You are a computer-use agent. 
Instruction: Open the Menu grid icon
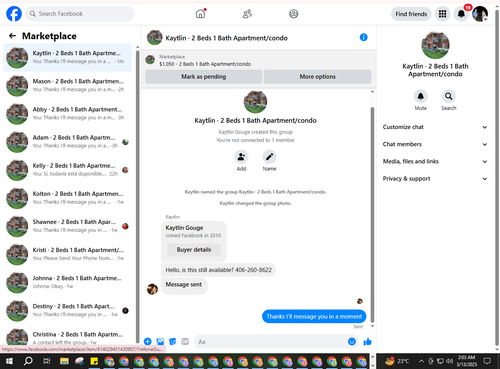pos(442,14)
